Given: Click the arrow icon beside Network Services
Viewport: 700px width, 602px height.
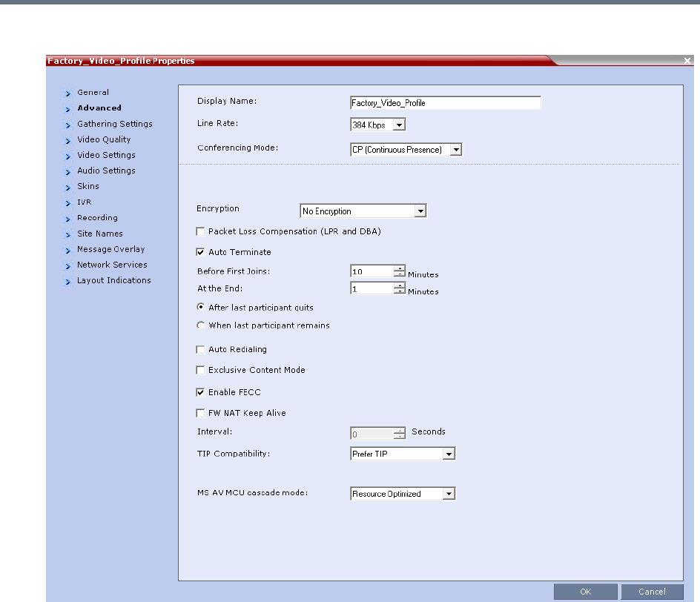Looking at the screenshot, I should click(x=68, y=266).
